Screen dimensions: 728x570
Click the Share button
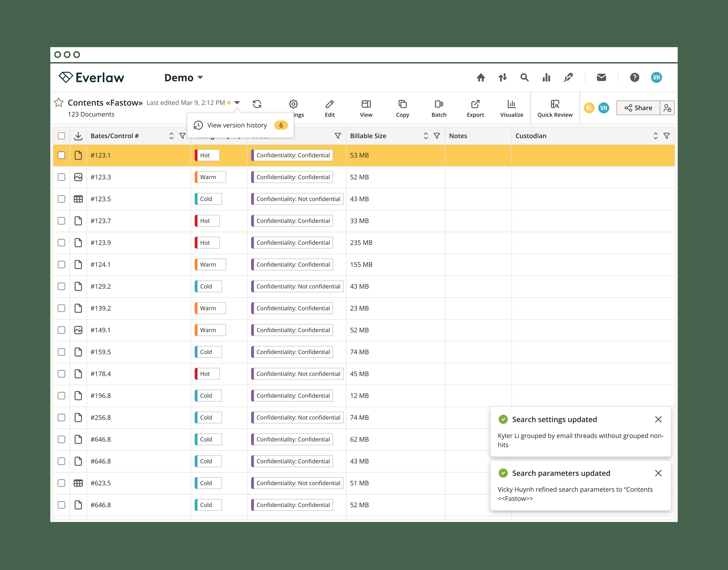(638, 108)
